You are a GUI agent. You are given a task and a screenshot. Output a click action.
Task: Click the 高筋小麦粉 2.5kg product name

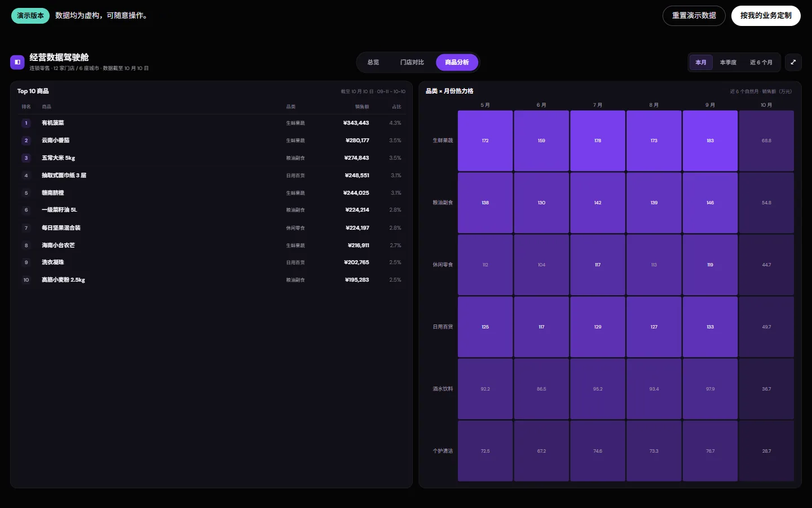tap(63, 280)
